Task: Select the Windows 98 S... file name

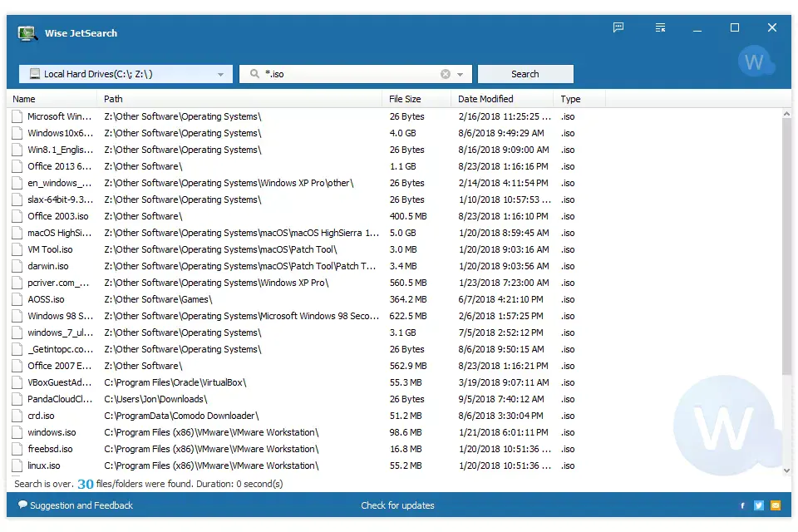Action: (60, 316)
